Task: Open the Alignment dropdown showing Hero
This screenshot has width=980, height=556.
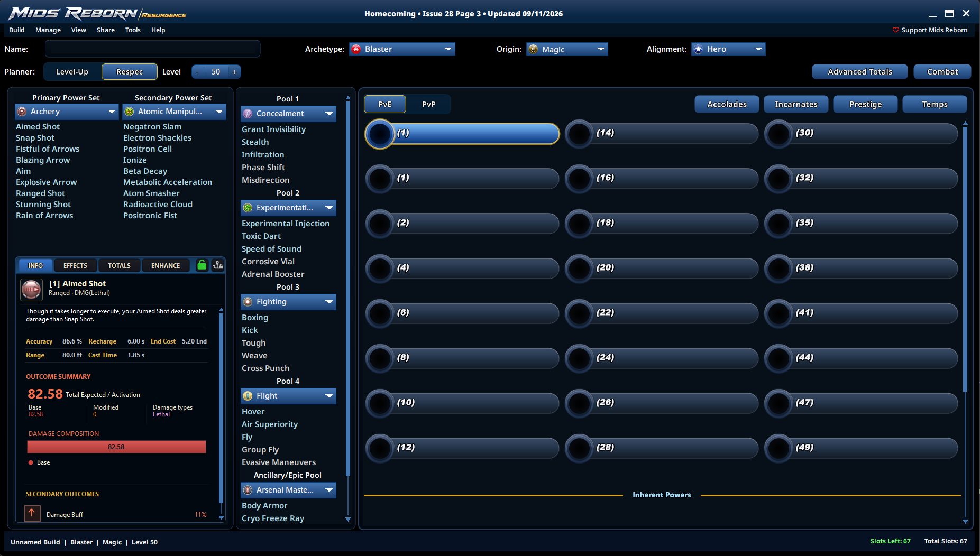Action: [728, 49]
